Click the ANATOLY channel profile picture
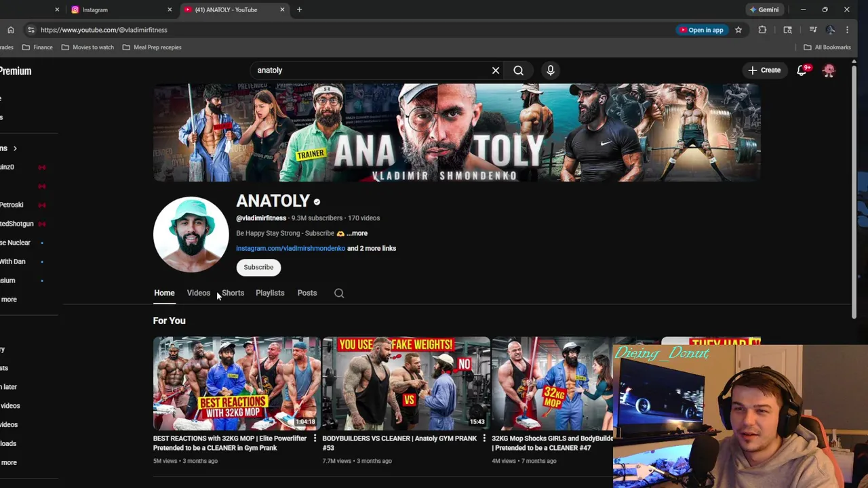Viewport: 868px width, 488px height. (191, 235)
